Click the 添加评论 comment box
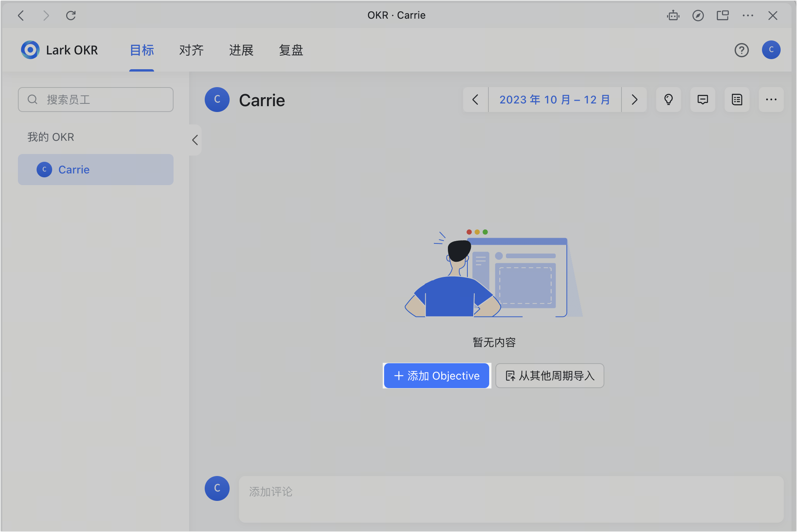797x532 pixels. click(511, 499)
